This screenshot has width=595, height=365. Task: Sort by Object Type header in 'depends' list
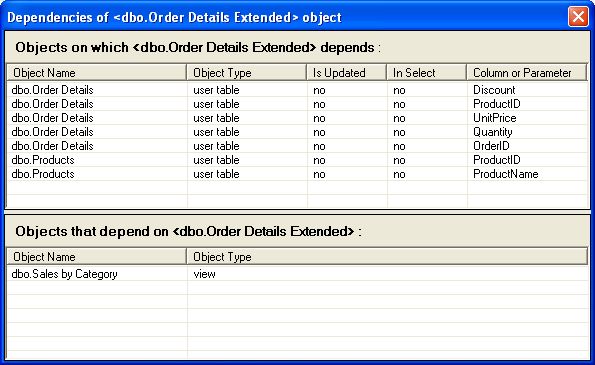246,72
